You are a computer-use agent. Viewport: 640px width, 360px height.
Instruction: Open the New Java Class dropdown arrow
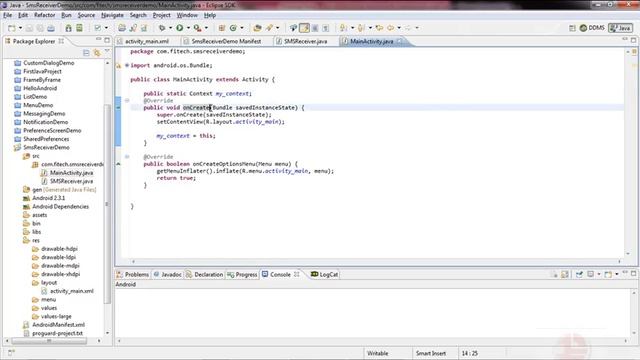(x=242, y=28)
